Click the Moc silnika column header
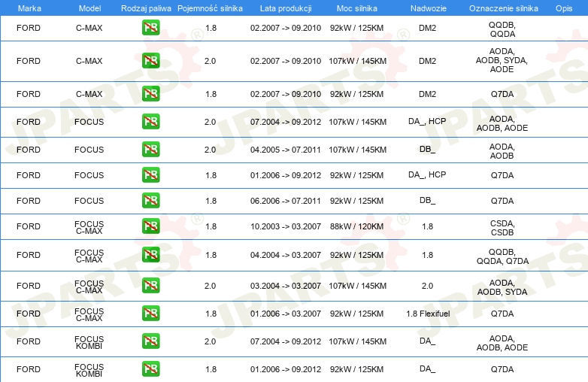 357,8
